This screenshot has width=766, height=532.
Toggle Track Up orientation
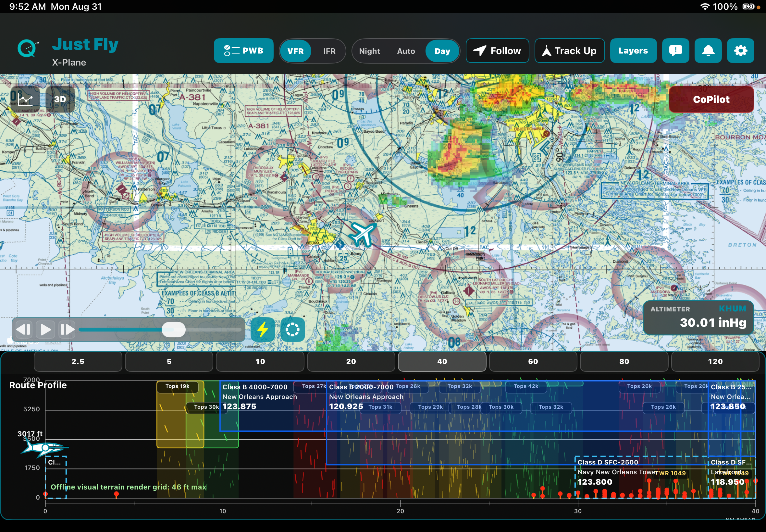pyautogui.click(x=569, y=51)
